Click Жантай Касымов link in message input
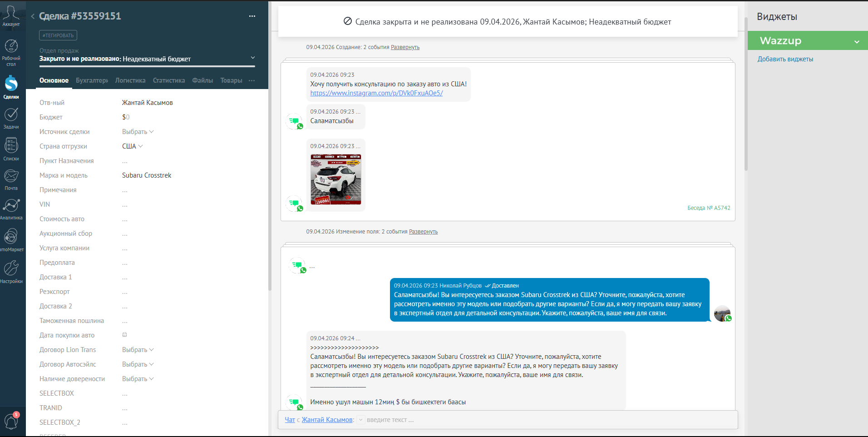The height and width of the screenshot is (437, 868). coord(327,420)
